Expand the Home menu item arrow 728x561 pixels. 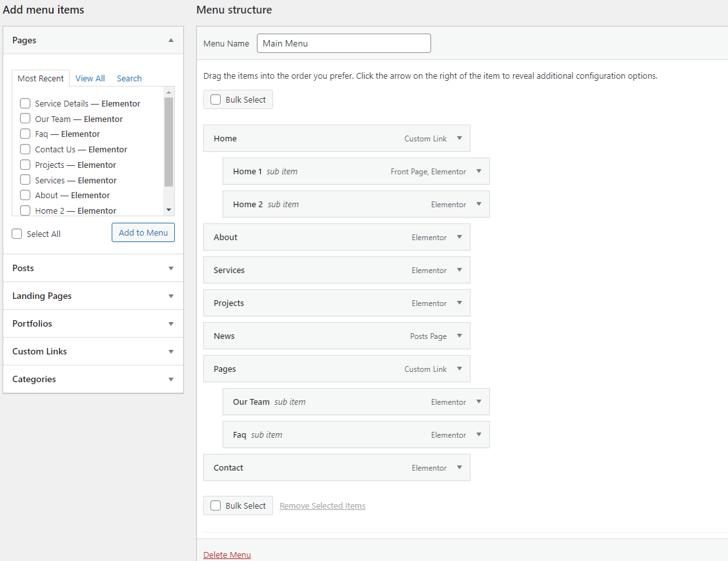[460, 138]
